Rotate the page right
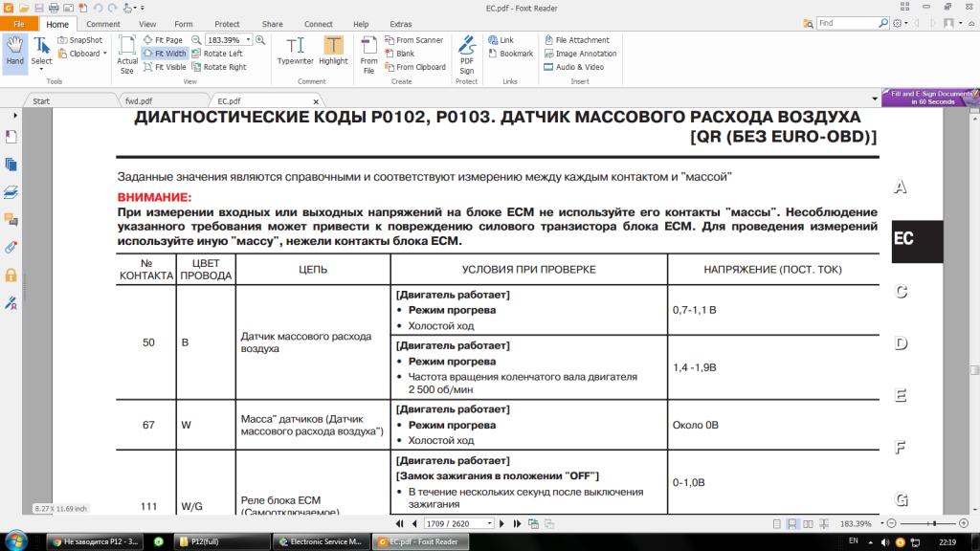980x551 pixels. (x=219, y=67)
